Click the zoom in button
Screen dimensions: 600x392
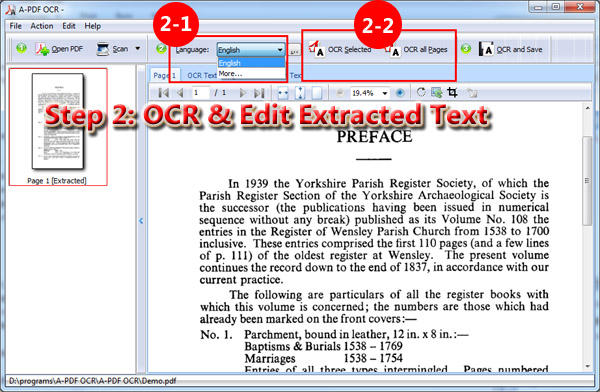tap(400, 93)
